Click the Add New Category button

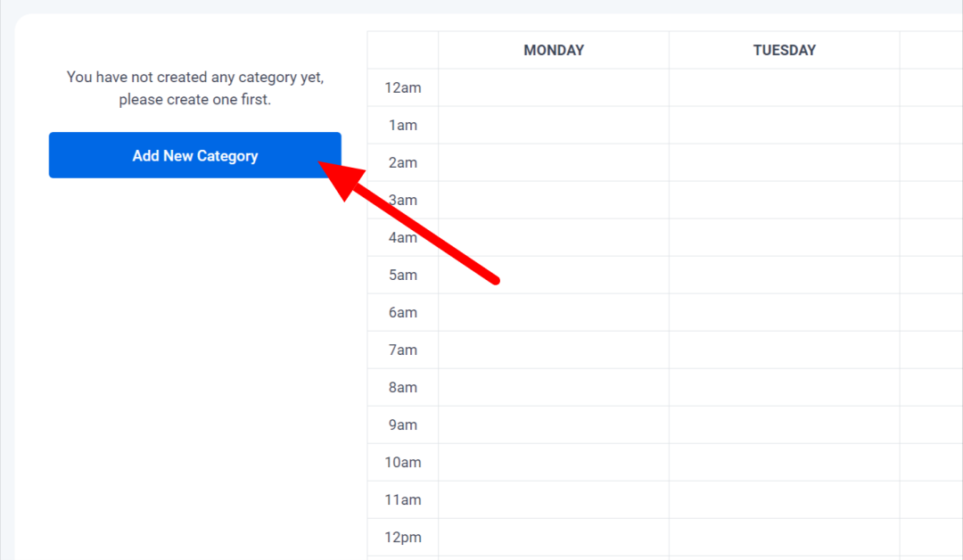coord(194,155)
